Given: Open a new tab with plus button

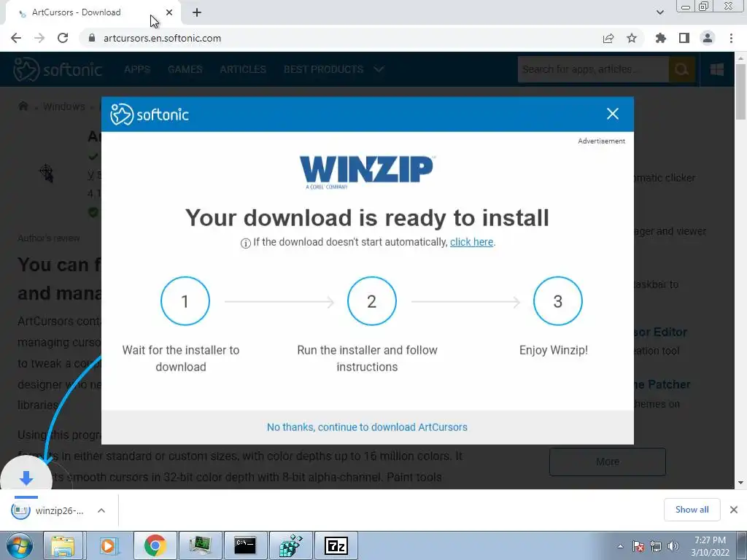Looking at the screenshot, I should click(197, 13).
